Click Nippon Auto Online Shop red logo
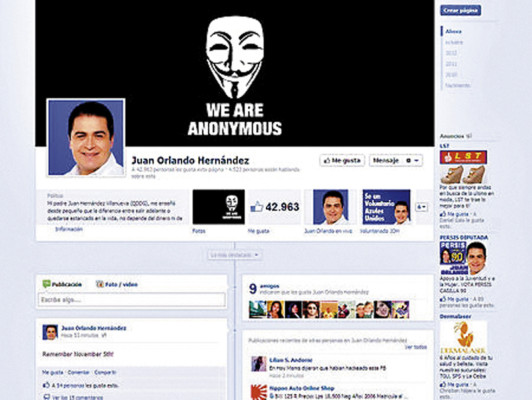532x400 pixels. click(259, 392)
